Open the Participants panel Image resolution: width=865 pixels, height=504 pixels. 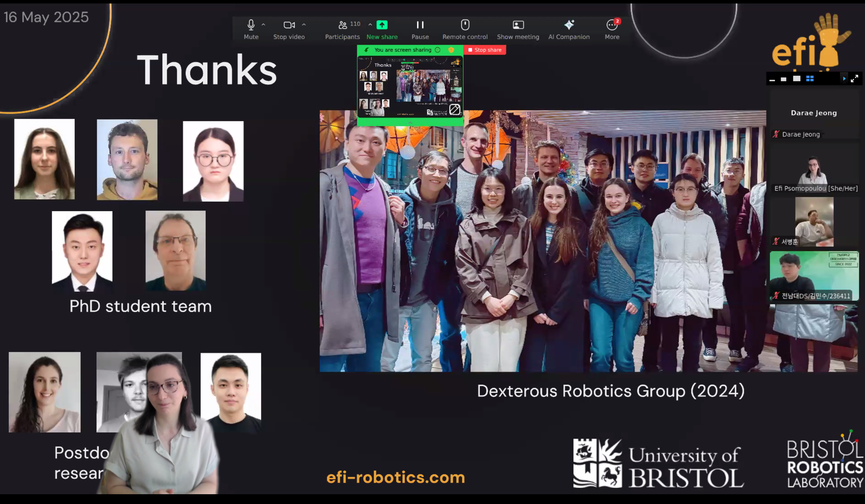[x=342, y=29]
